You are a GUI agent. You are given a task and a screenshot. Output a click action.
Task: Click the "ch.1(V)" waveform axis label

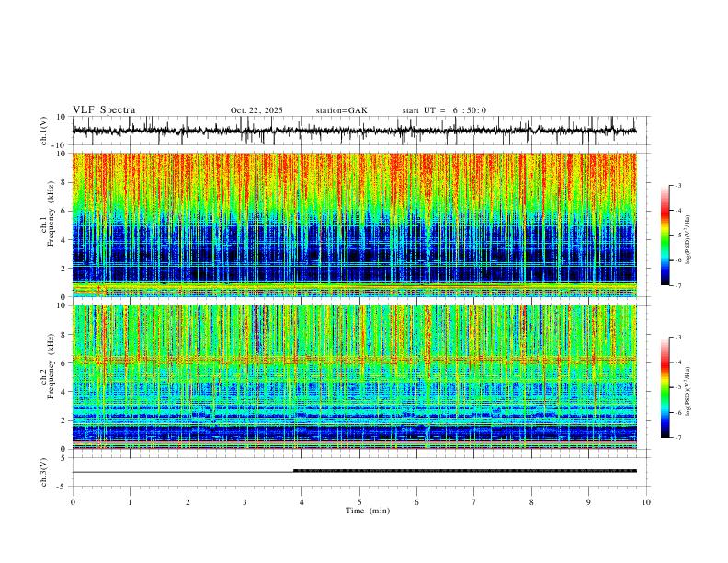click(x=44, y=131)
